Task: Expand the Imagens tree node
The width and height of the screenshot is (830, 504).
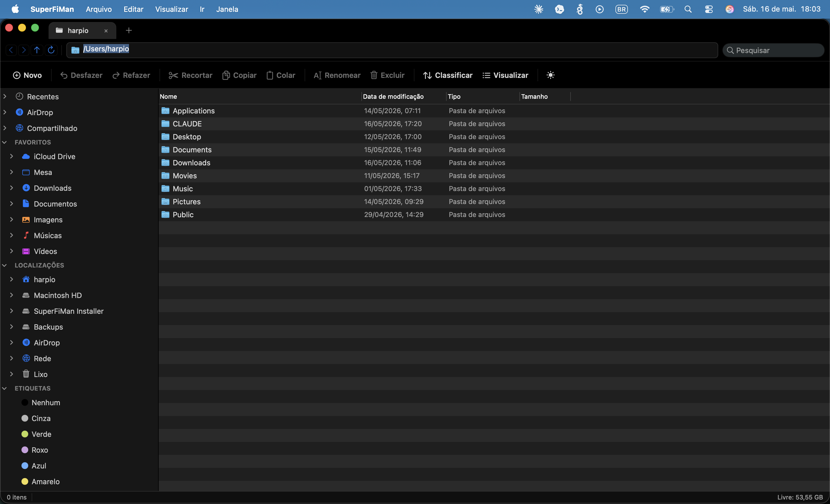Action: [x=12, y=220]
